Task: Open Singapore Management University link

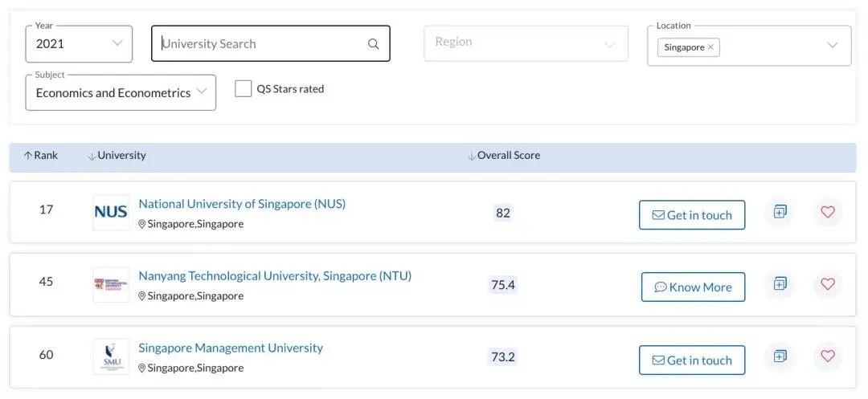Action: pos(231,348)
